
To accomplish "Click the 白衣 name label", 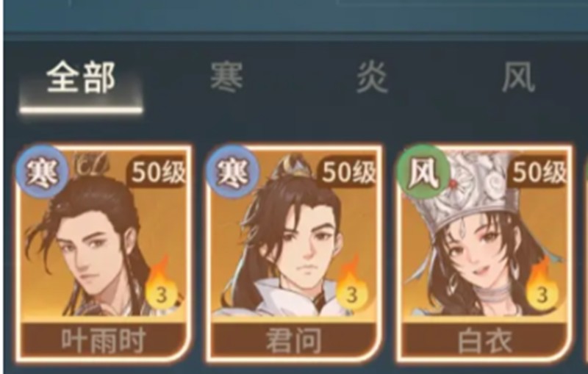I will (x=484, y=341).
